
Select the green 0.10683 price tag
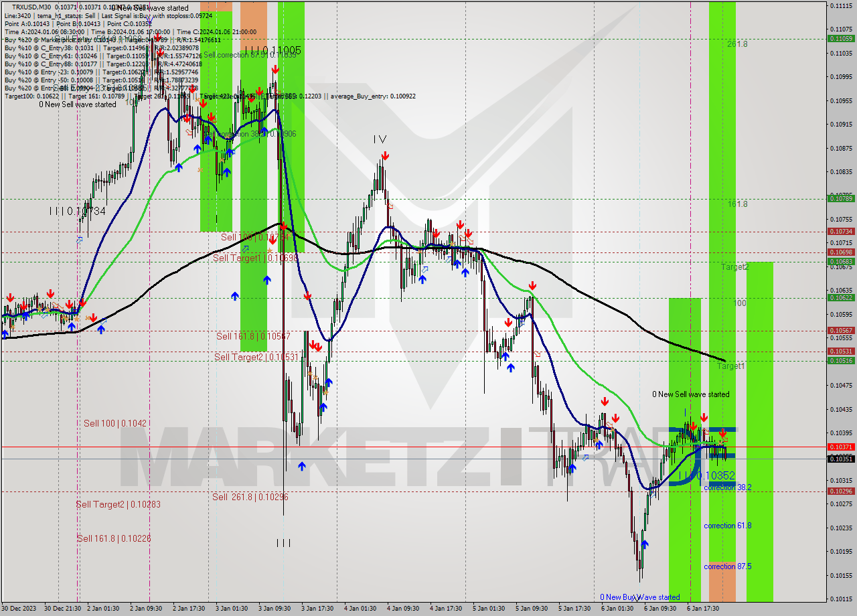coord(840,261)
